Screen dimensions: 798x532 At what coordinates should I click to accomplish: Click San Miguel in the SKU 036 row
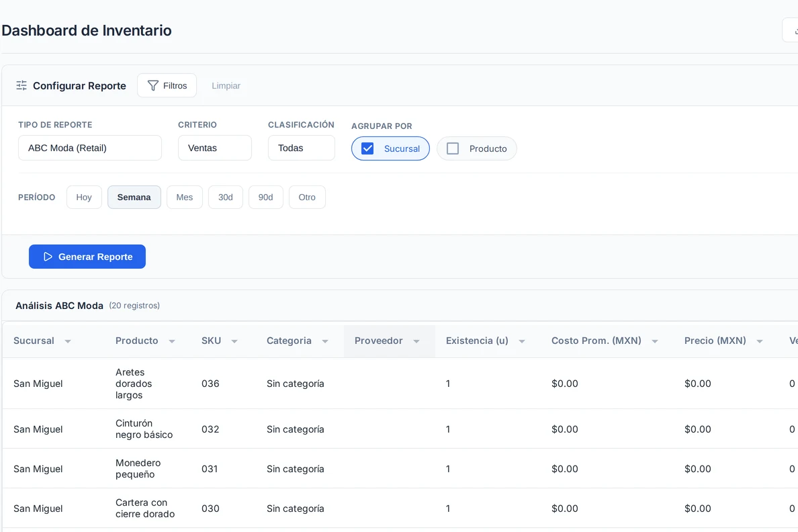pos(38,384)
